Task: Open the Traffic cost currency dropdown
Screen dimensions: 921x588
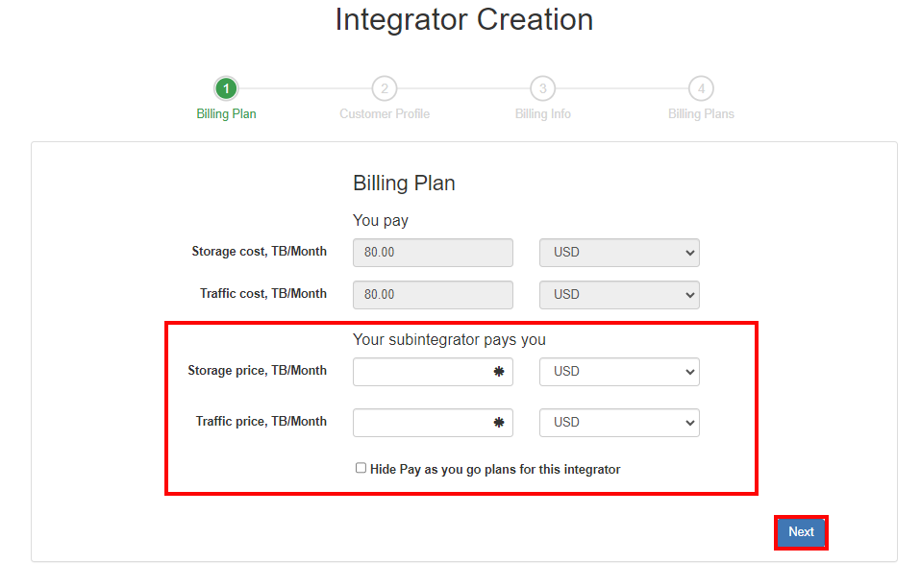Action: (x=619, y=295)
